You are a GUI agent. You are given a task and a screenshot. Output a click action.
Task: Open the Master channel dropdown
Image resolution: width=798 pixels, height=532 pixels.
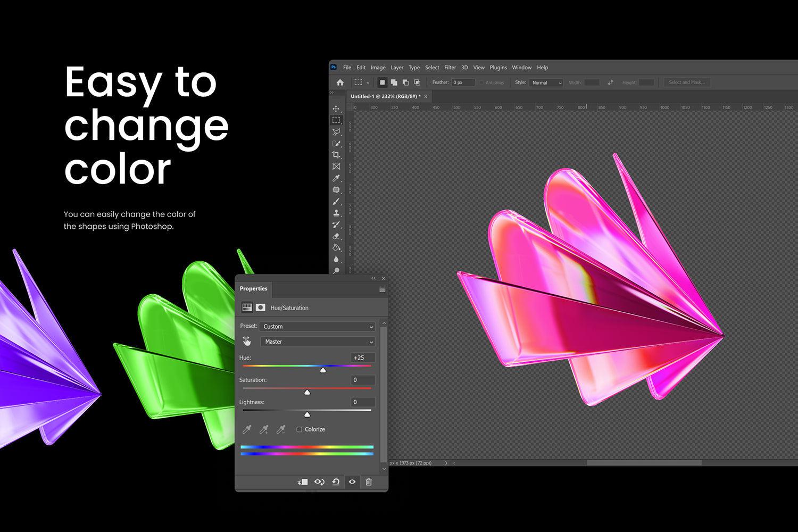[317, 342]
